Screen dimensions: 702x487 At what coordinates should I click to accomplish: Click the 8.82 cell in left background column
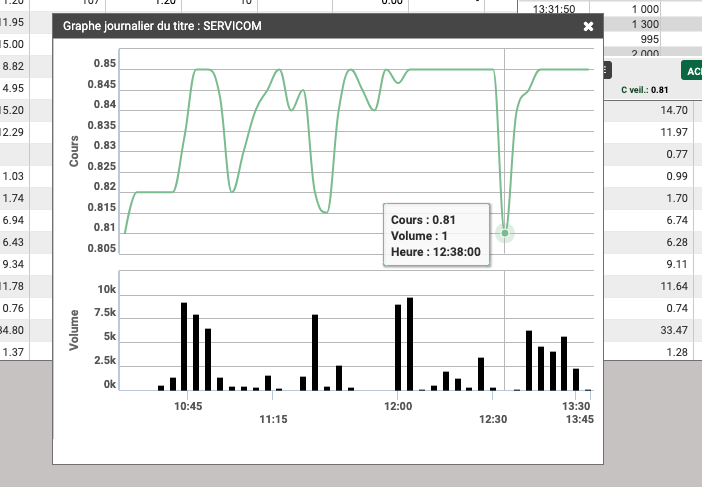click(x=13, y=66)
